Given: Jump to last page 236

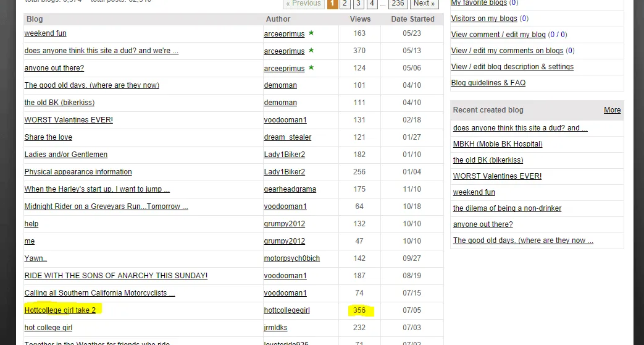Looking at the screenshot, I should (398, 4).
